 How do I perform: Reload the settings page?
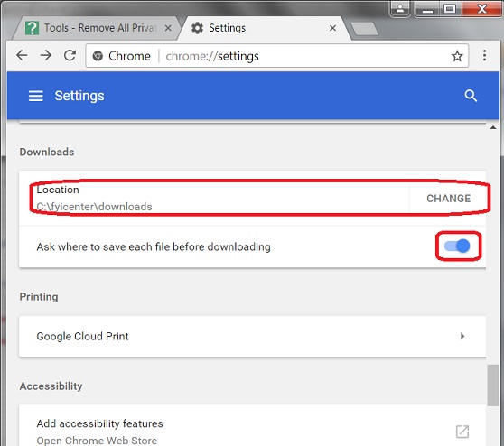pyautogui.click(x=70, y=56)
